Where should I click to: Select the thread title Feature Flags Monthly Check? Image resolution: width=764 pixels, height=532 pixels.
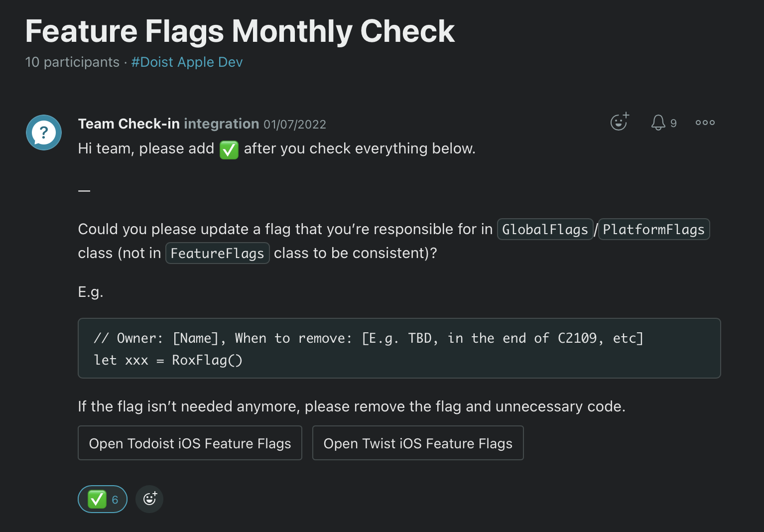coord(240,31)
